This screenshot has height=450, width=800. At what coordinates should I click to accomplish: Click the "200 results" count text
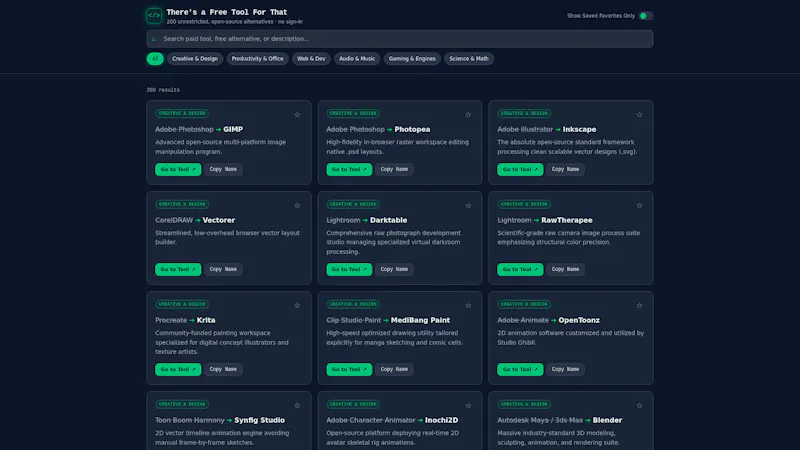[163, 90]
